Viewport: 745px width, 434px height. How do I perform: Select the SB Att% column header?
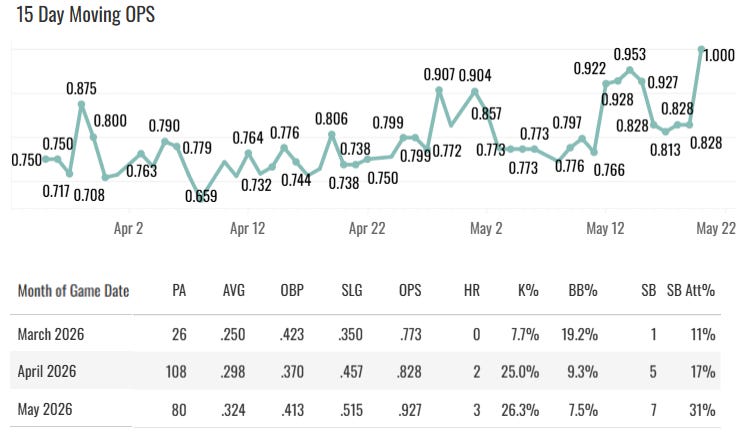point(691,290)
